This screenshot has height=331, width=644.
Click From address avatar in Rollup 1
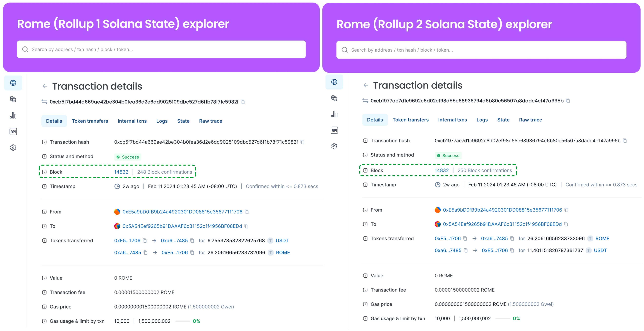[x=117, y=212]
